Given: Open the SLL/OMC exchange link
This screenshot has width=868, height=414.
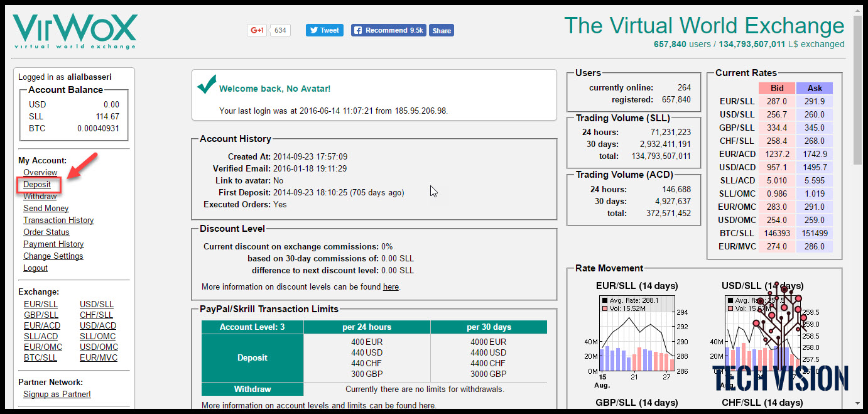Looking at the screenshot, I should click(97, 336).
